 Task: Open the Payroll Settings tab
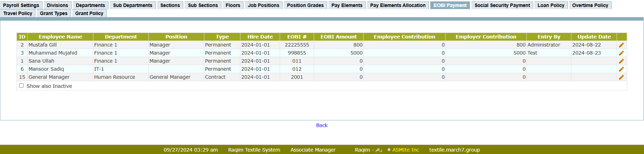pos(21,5)
